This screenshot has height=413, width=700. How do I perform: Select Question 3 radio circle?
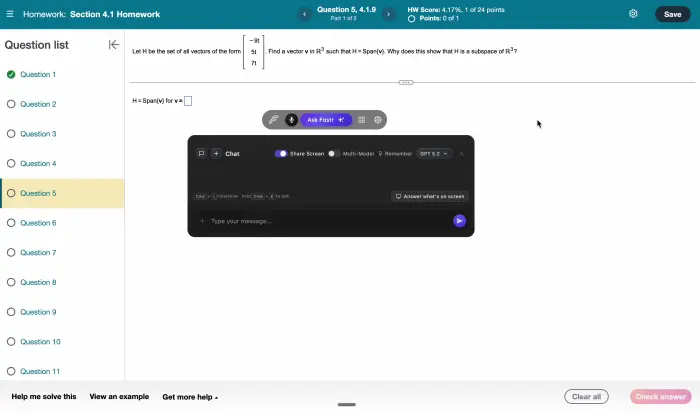tap(11, 133)
